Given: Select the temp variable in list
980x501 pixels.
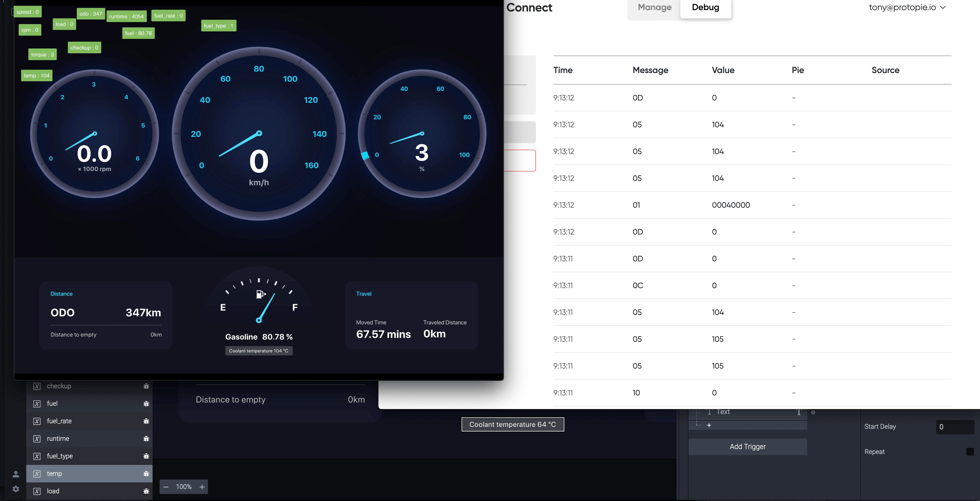Looking at the screenshot, I should [x=54, y=474].
